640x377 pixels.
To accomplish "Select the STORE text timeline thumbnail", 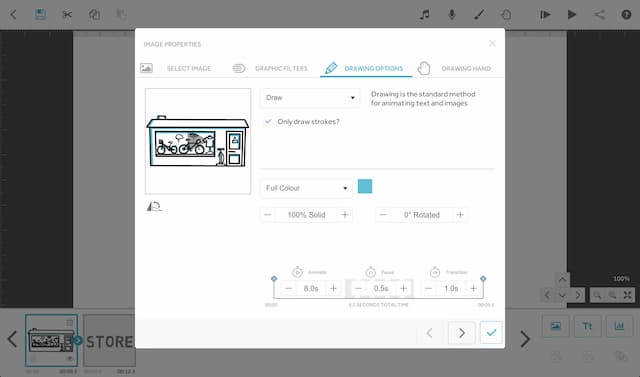I will tap(109, 340).
